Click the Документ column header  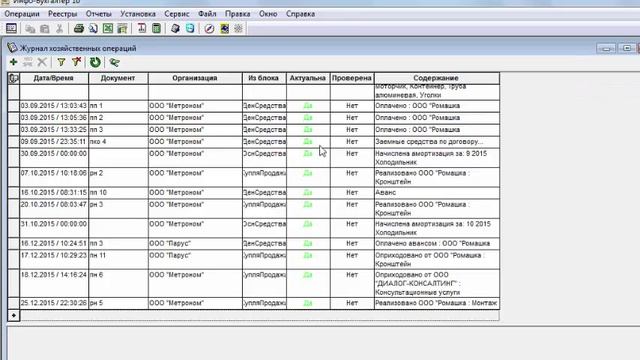point(118,78)
